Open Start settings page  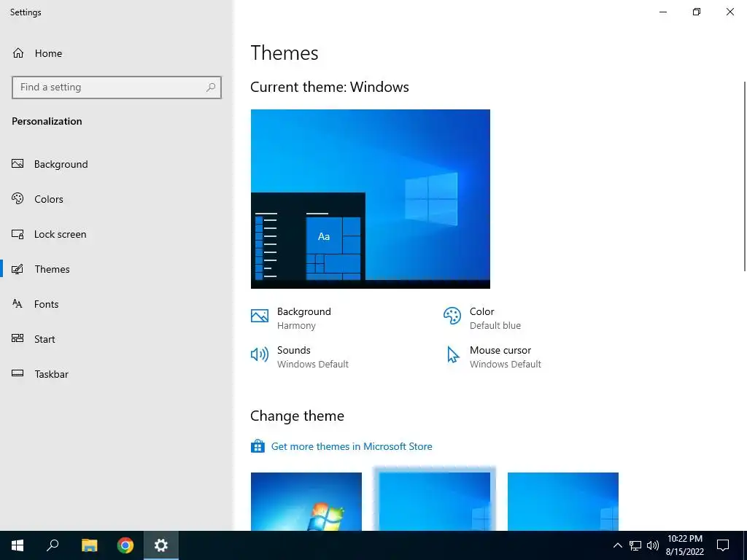click(x=116, y=339)
